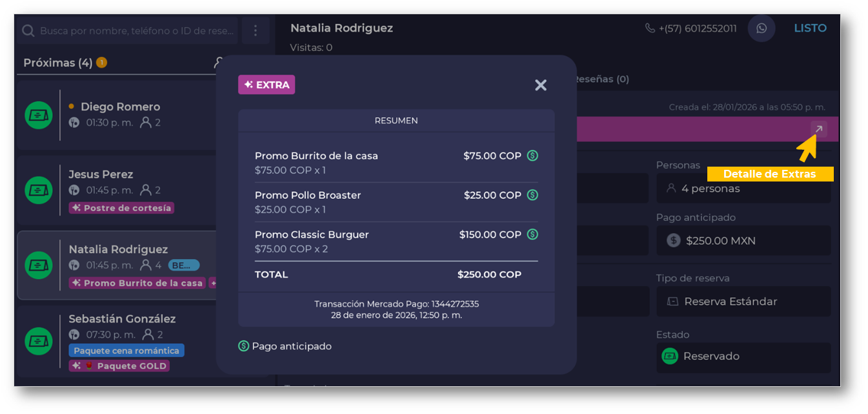Click Jesus Perez's green reservation icon
Screen dimensions: 868x414
click(39, 190)
